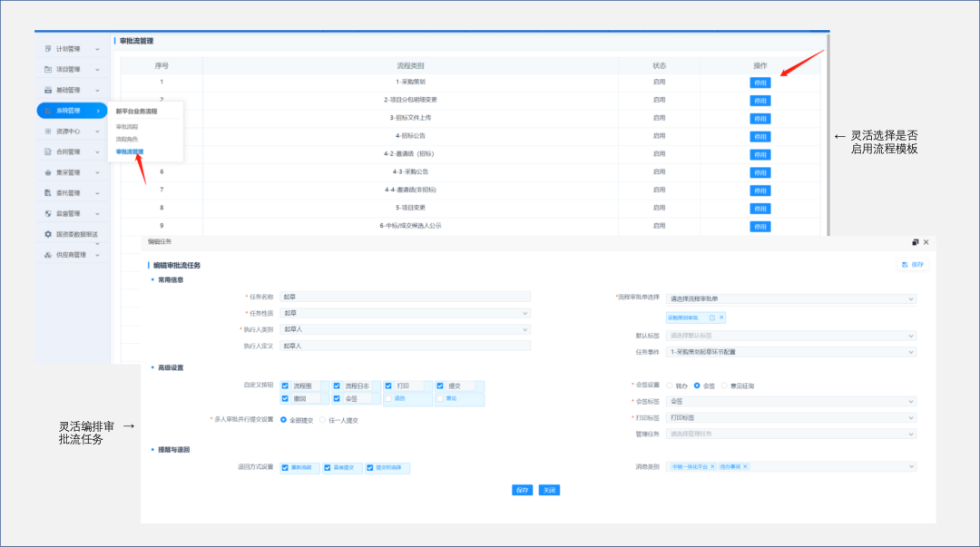Viewport: 980px width, 547px height.
Task: Click the 项目管理 folder icon
Action: click(x=48, y=69)
